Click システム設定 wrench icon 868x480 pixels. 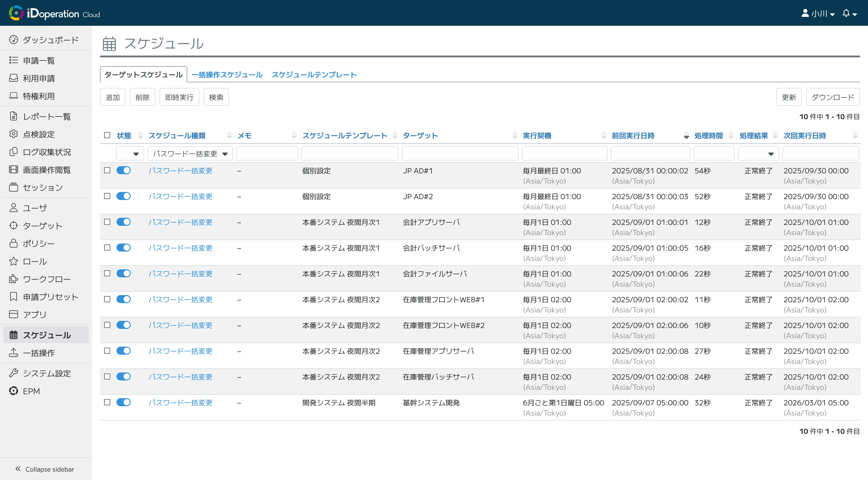[x=14, y=373]
